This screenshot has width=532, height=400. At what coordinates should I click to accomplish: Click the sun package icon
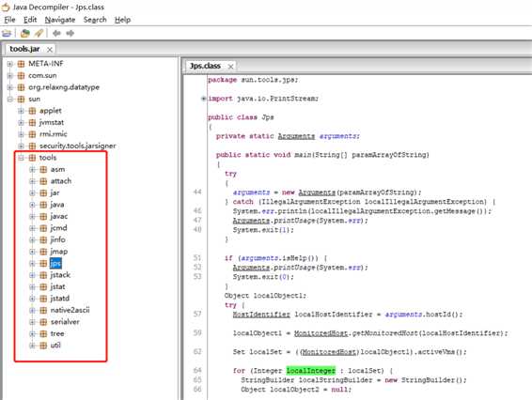(21, 99)
